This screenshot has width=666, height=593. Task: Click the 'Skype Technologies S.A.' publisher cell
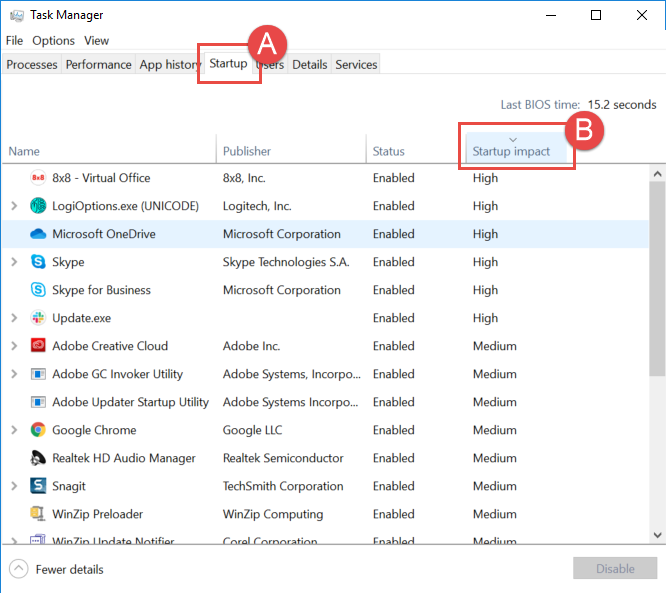[x=286, y=262]
